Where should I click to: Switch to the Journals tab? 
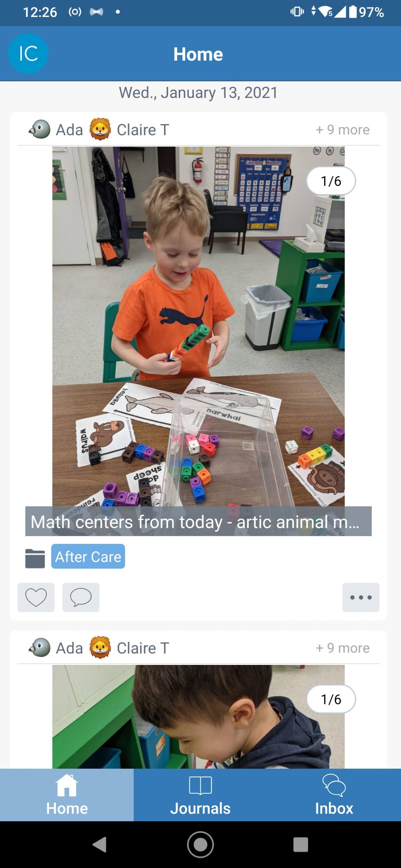[x=200, y=795]
